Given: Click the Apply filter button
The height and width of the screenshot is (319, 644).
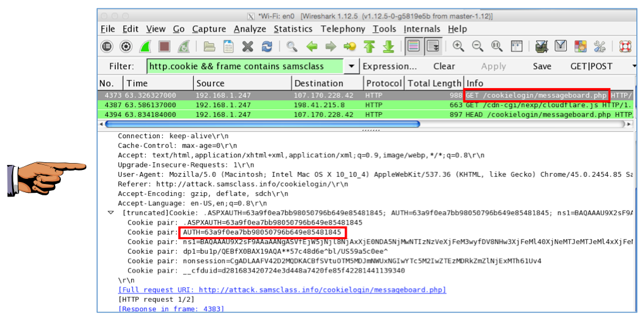Looking at the screenshot, I should (x=493, y=66).
